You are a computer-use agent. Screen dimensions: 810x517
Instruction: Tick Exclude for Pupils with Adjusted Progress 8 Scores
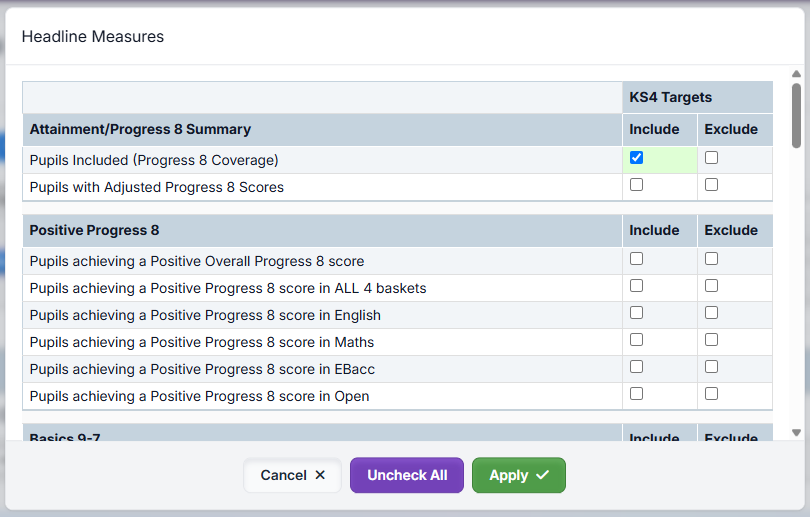click(x=711, y=185)
